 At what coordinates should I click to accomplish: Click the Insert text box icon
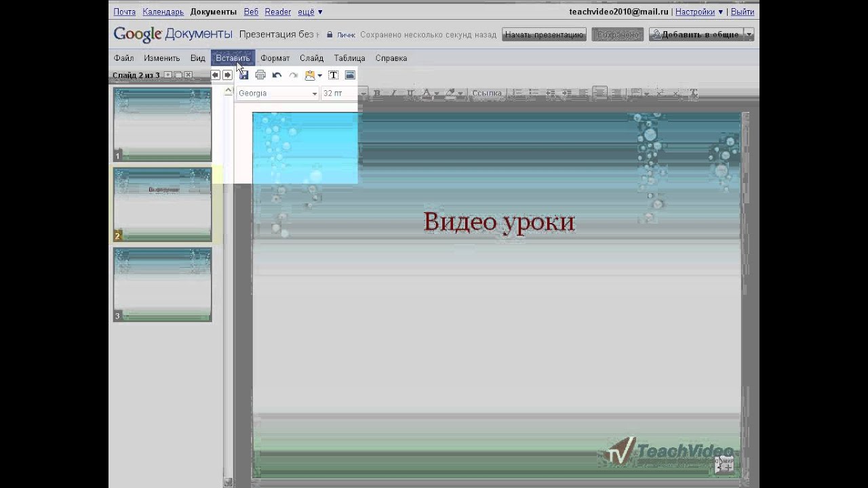(x=334, y=75)
